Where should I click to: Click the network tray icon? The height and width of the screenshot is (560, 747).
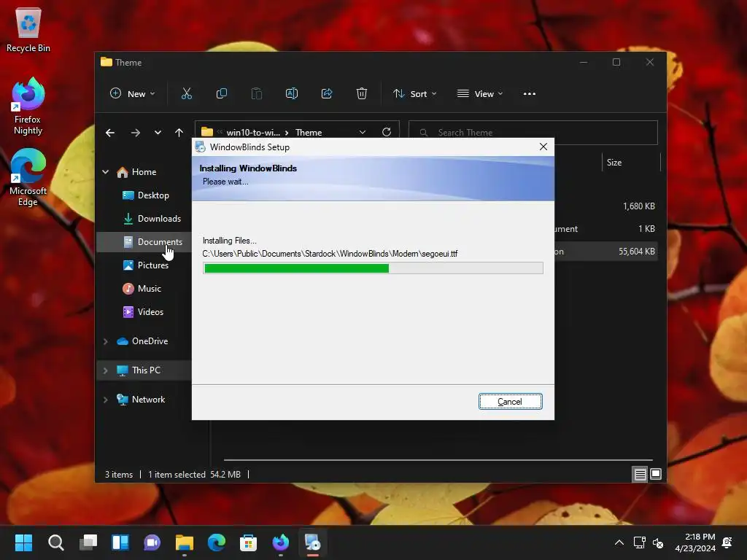pyautogui.click(x=639, y=542)
